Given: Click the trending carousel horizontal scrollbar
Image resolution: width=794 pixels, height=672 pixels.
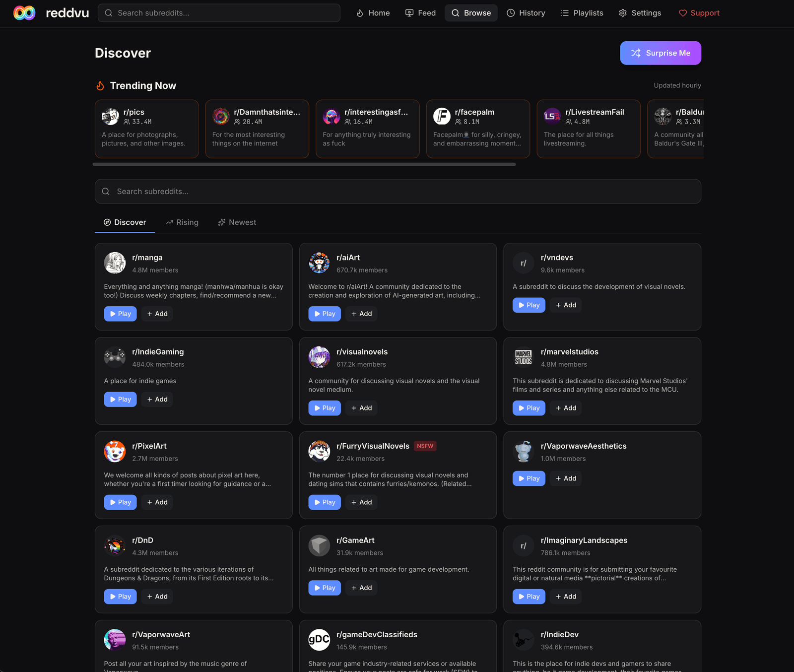Looking at the screenshot, I should [304, 164].
